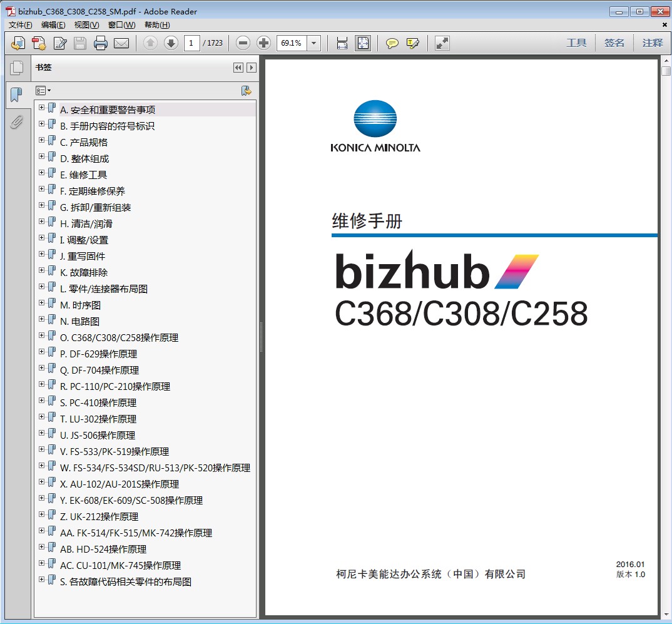672x624 pixels.
Task: Open the 注释 pane
Action: 652,43
